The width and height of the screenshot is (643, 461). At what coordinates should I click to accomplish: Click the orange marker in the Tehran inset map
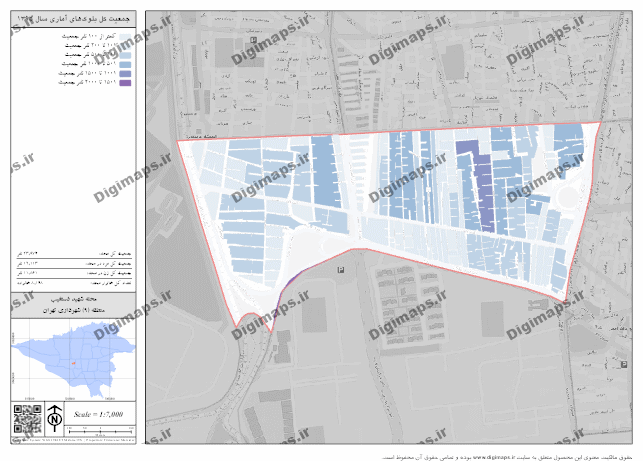point(73,363)
